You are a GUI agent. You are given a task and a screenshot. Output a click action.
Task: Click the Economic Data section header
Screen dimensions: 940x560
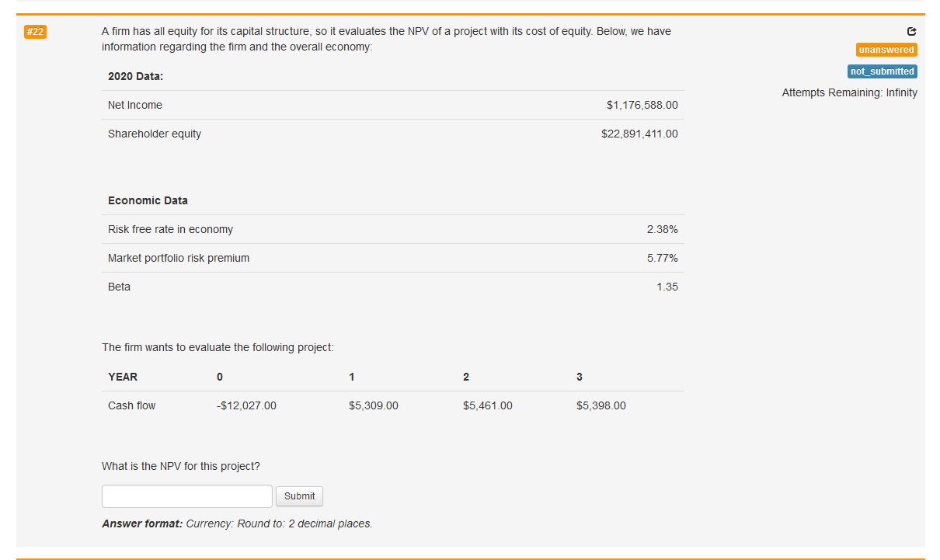click(148, 200)
